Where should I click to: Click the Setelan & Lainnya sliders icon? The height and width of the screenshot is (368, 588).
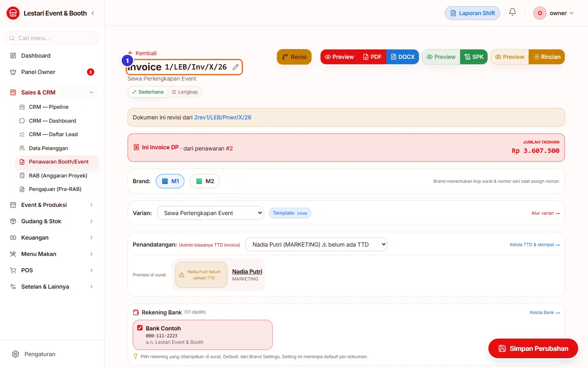click(x=13, y=287)
